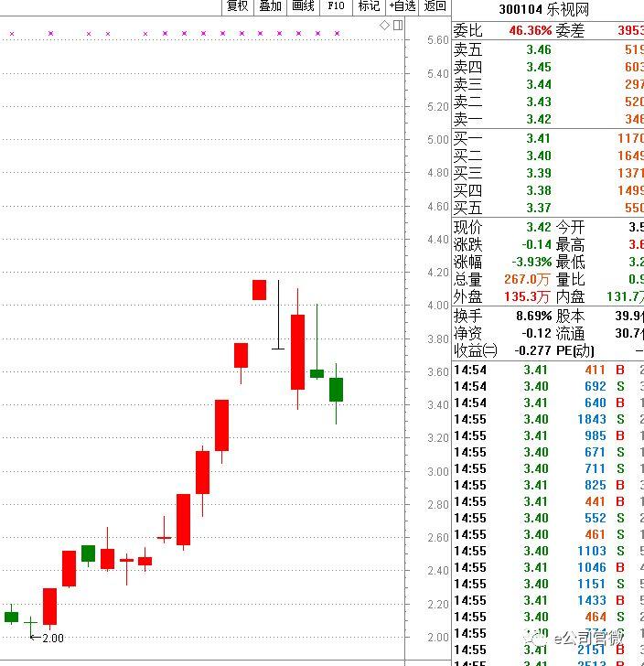Click the 返回 back button

[435, 6]
